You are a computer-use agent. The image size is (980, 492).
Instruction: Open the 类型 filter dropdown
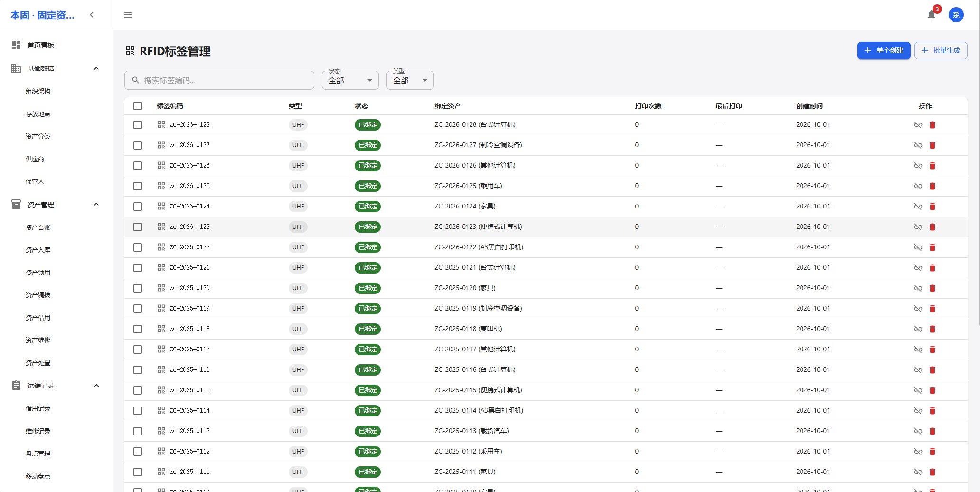tap(410, 80)
